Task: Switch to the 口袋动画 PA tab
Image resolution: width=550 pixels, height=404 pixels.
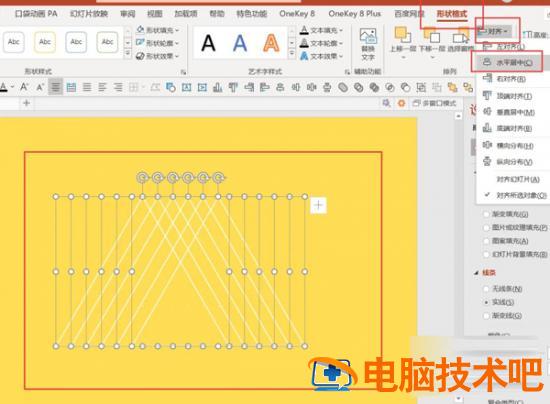Action: 36,14
